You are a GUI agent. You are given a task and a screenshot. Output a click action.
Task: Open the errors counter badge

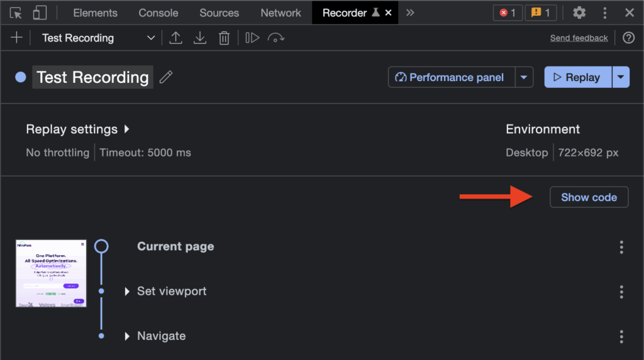pyautogui.click(x=508, y=13)
